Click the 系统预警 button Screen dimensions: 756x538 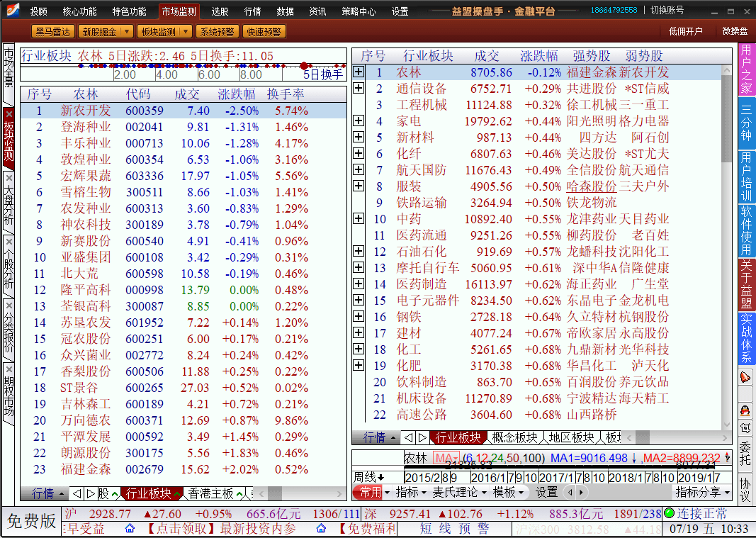click(217, 32)
